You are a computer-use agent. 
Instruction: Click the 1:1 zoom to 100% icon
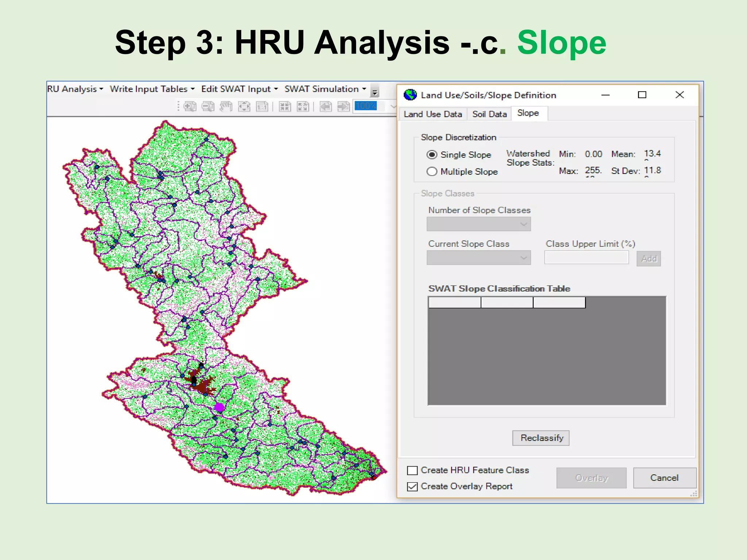point(262,106)
